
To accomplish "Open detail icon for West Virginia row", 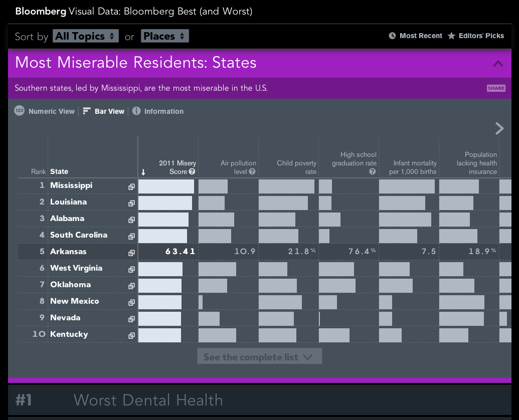I will [x=131, y=269].
